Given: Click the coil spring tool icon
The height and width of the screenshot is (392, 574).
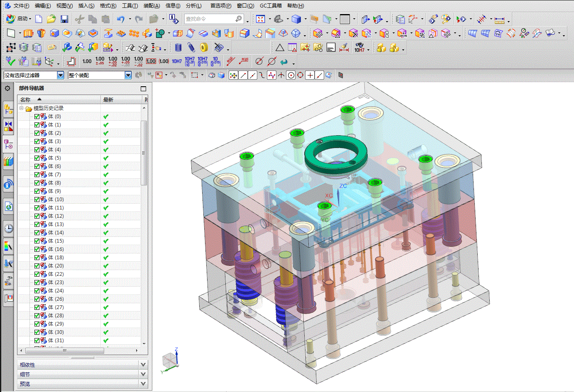Looking at the screenshot, I should [x=178, y=48].
